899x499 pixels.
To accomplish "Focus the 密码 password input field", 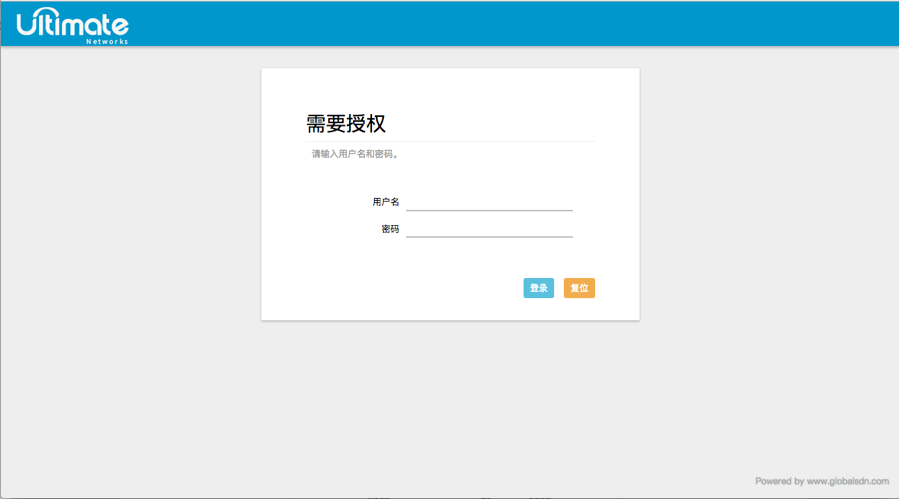I will (x=489, y=228).
